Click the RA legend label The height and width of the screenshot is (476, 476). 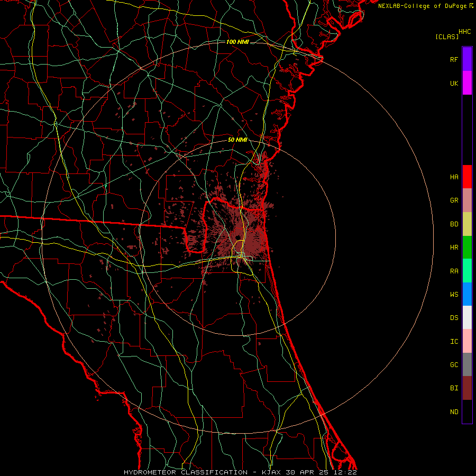pos(454,271)
